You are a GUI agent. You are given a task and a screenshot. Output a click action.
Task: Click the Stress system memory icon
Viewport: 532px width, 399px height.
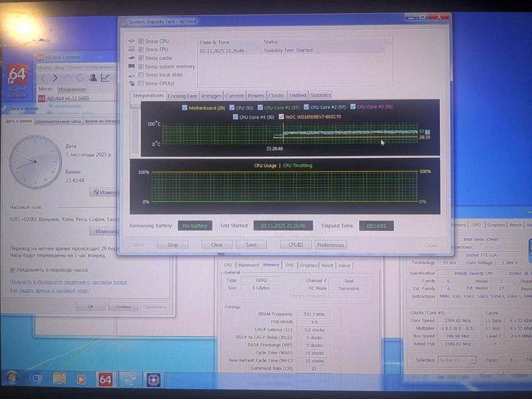point(132,66)
